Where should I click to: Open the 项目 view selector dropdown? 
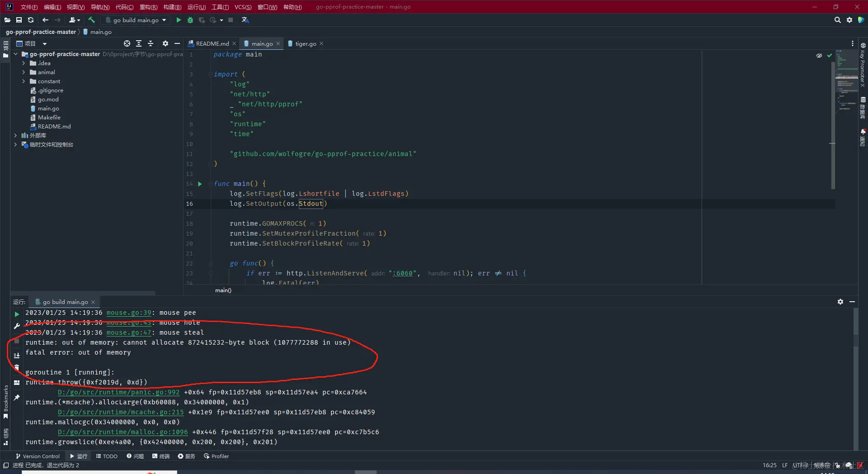[32, 43]
